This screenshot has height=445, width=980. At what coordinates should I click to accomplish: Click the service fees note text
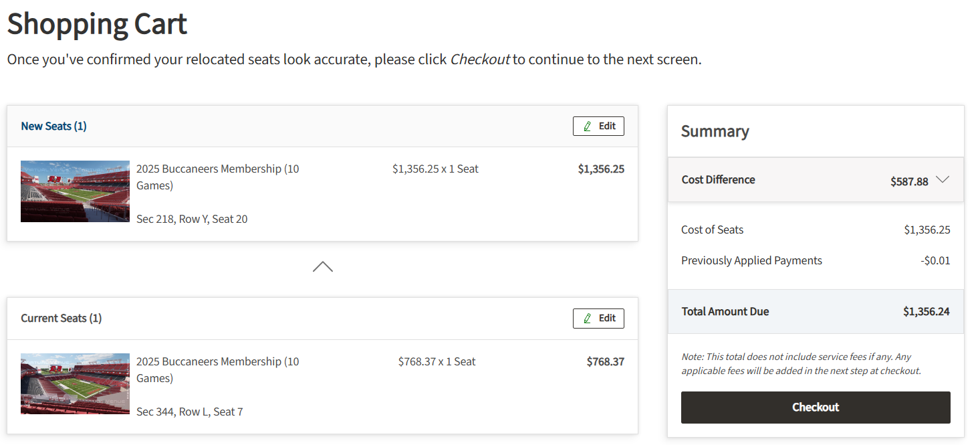tap(800, 364)
